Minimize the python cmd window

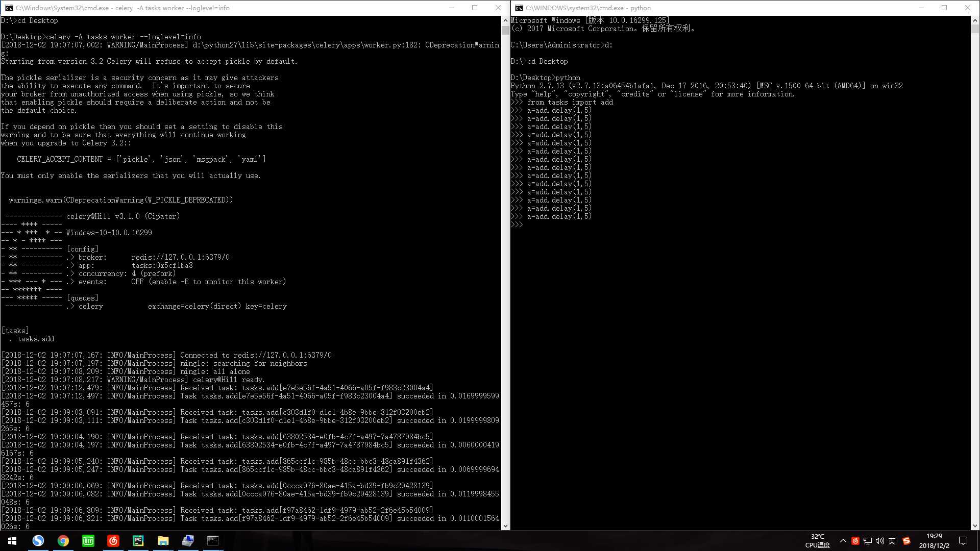pos(921,8)
